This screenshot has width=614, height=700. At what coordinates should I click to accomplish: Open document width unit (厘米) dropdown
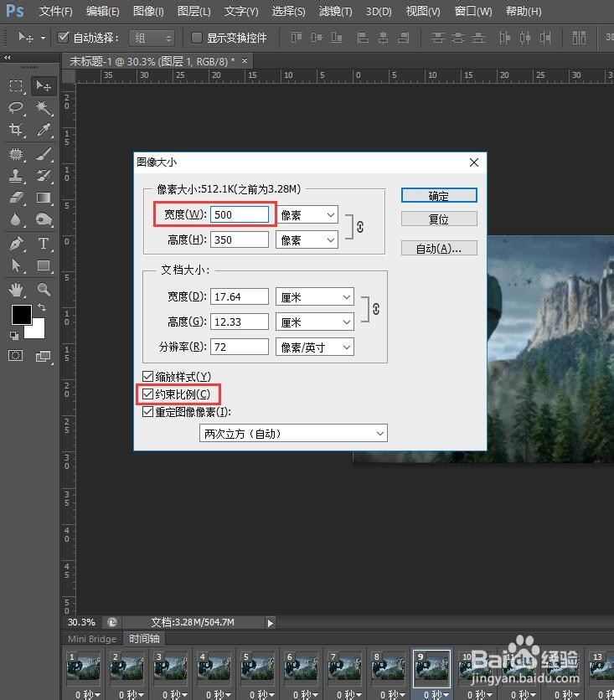315,297
